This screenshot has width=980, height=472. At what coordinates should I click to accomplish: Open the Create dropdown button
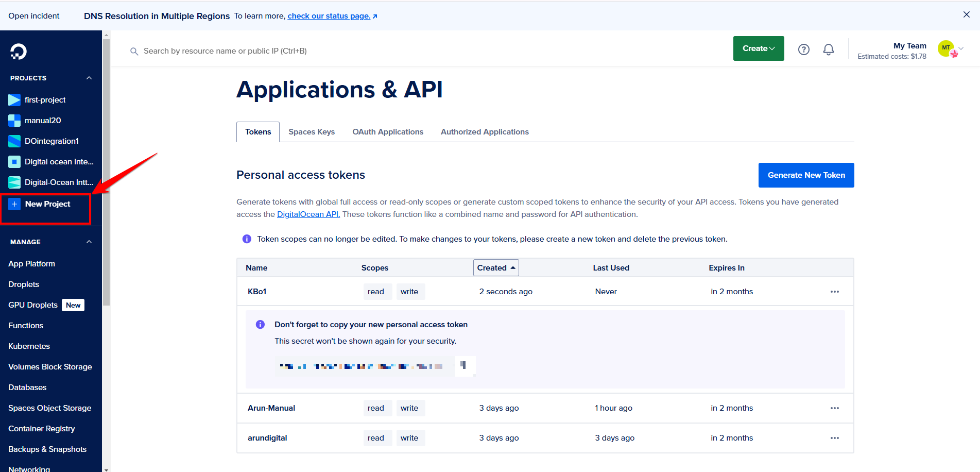758,48
